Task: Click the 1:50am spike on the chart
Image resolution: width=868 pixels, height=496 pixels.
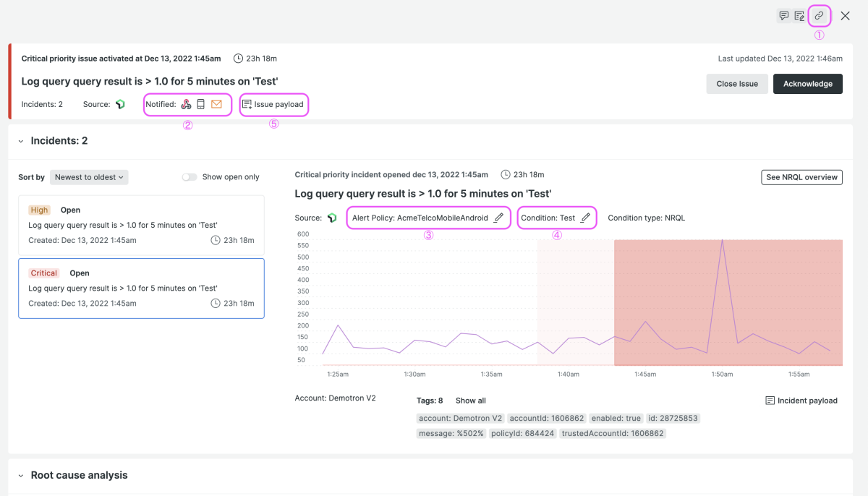Action: coord(722,241)
